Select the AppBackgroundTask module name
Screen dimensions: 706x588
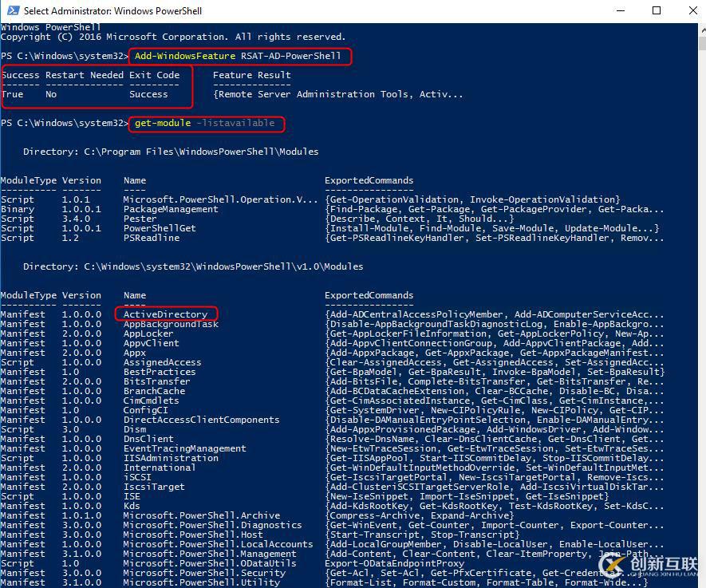(171, 324)
